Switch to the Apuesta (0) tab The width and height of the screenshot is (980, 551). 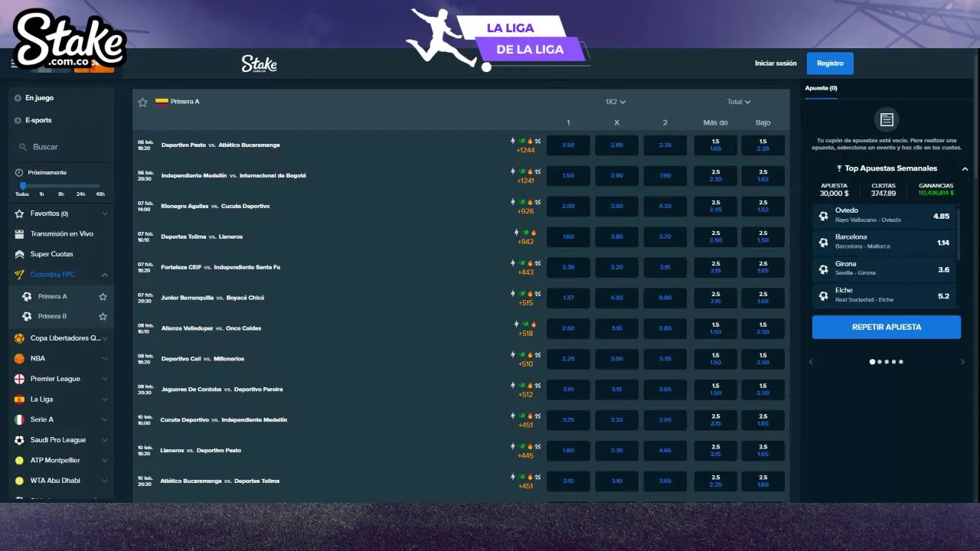click(x=821, y=88)
